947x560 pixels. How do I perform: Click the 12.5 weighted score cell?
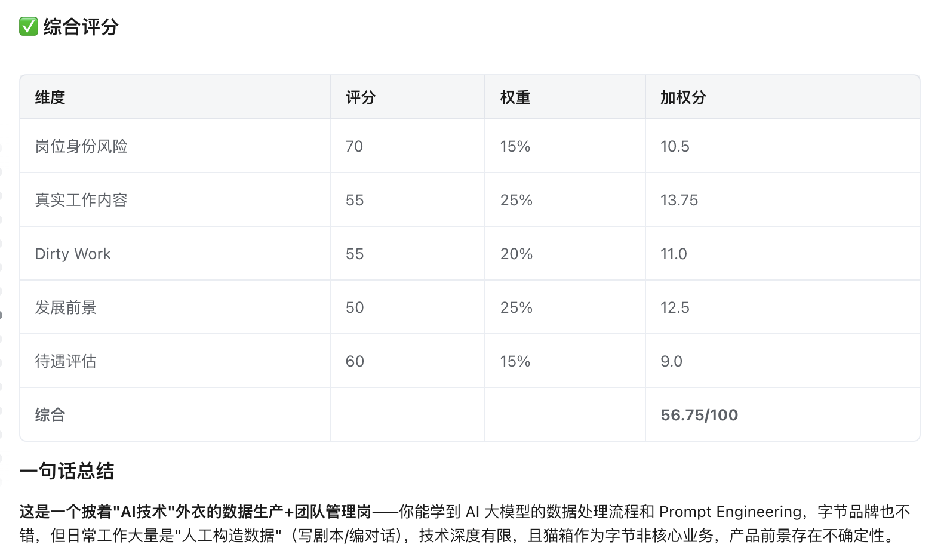pyautogui.click(x=675, y=307)
